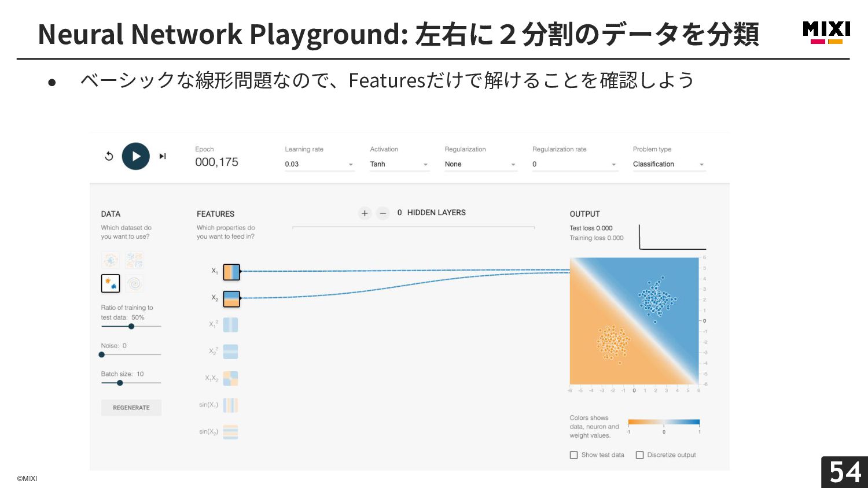Click the REGENERATE button

131,408
